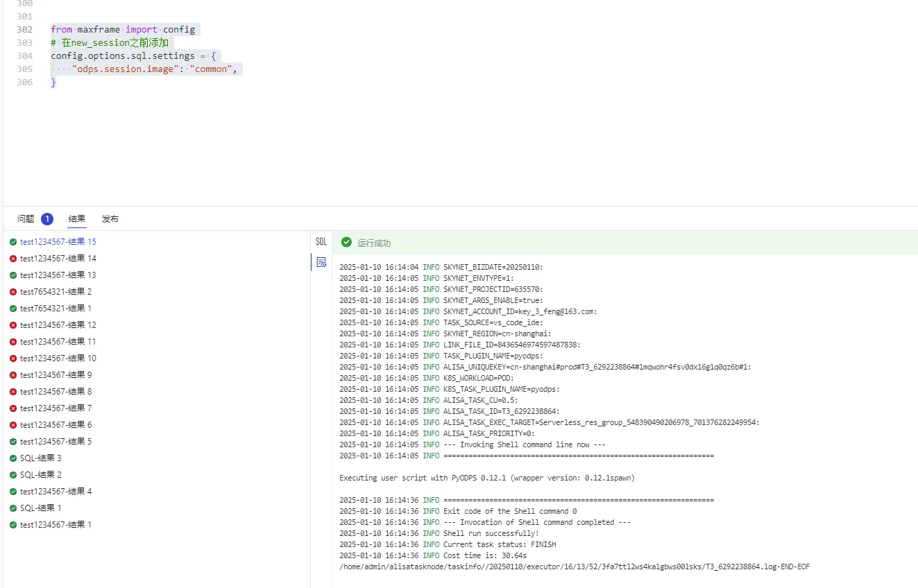Click log line 'Cost time is: 30.64s'
Viewport: 918px width, 588px height.
(x=433, y=555)
